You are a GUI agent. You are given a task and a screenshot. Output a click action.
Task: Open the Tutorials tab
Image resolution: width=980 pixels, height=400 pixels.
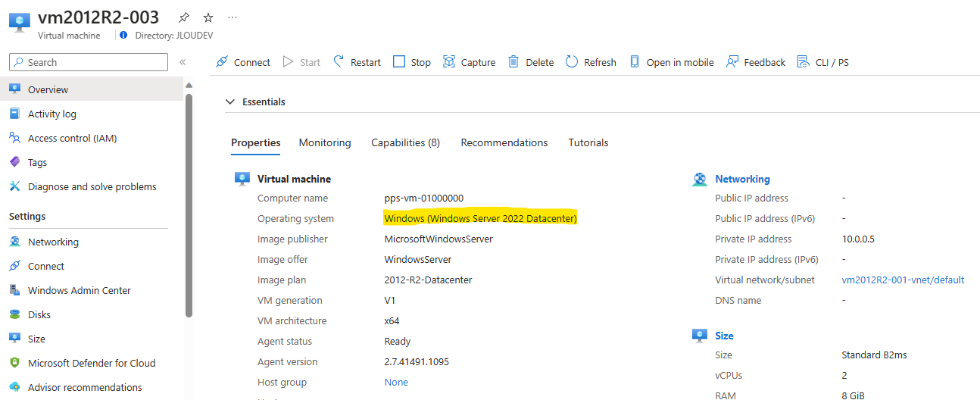pyautogui.click(x=588, y=142)
